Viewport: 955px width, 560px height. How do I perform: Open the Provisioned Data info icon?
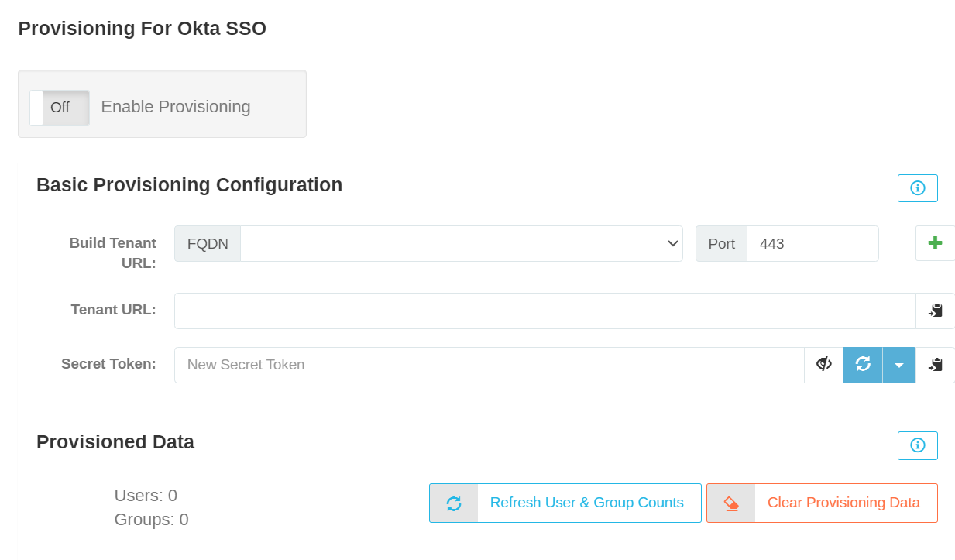pyautogui.click(x=918, y=445)
